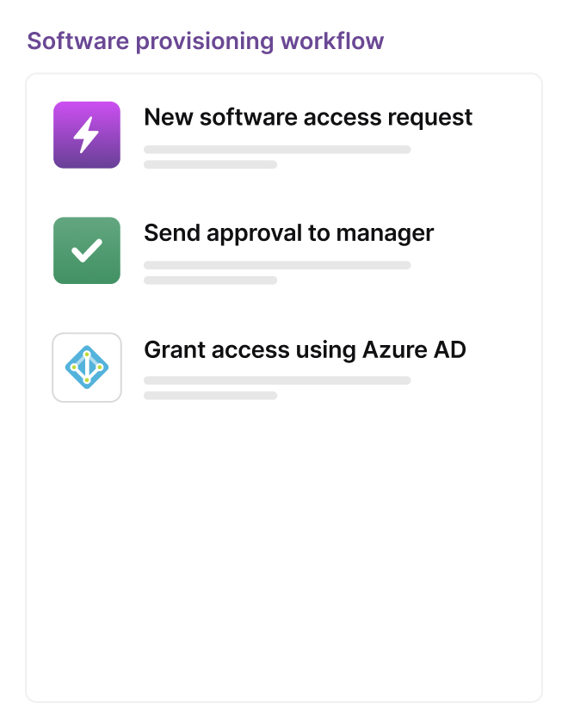Click long placeholder line under Azure AD step
Screen dimensions: 568x728
pyautogui.click(x=277, y=380)
